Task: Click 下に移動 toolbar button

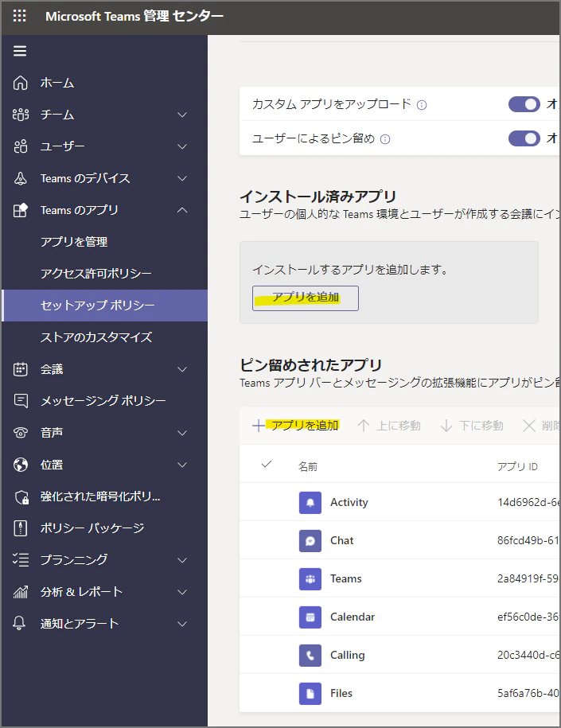Action: [x=472, y=426]
